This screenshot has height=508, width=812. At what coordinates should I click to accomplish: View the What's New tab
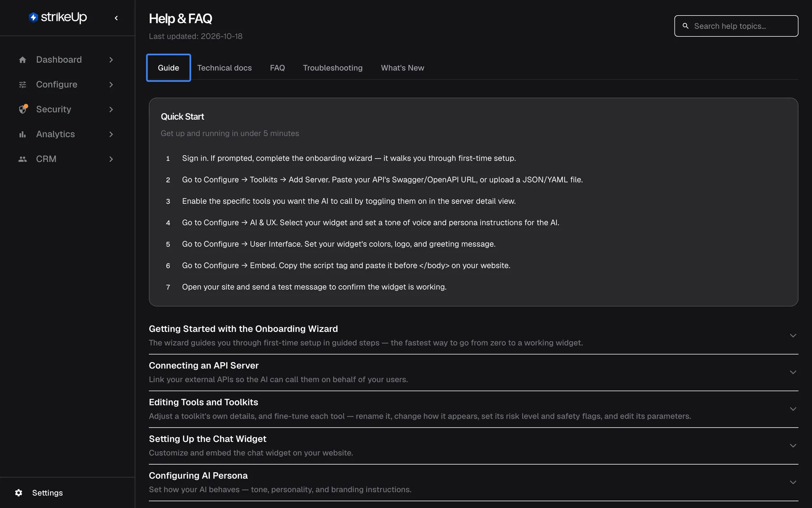pos(402,68)
